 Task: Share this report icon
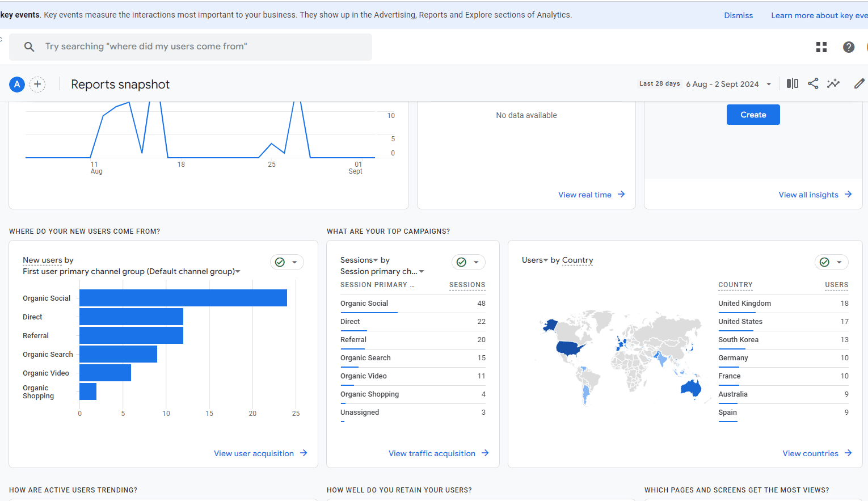click(813, 83)
